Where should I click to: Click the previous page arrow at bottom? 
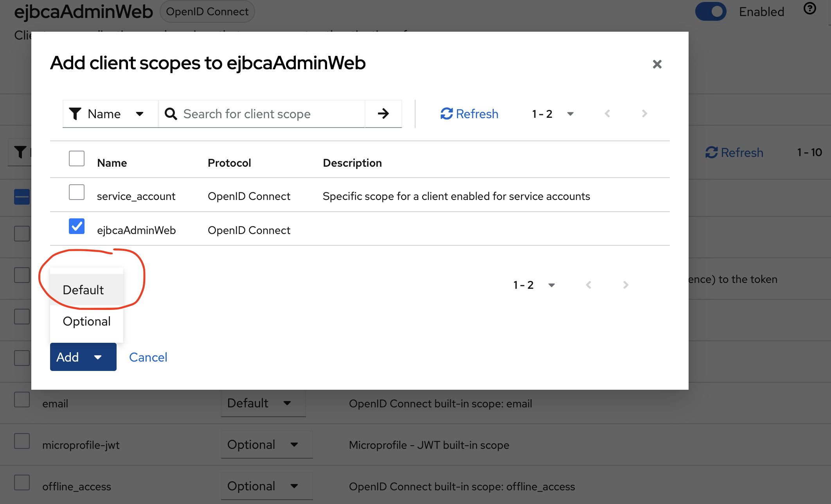588,285
